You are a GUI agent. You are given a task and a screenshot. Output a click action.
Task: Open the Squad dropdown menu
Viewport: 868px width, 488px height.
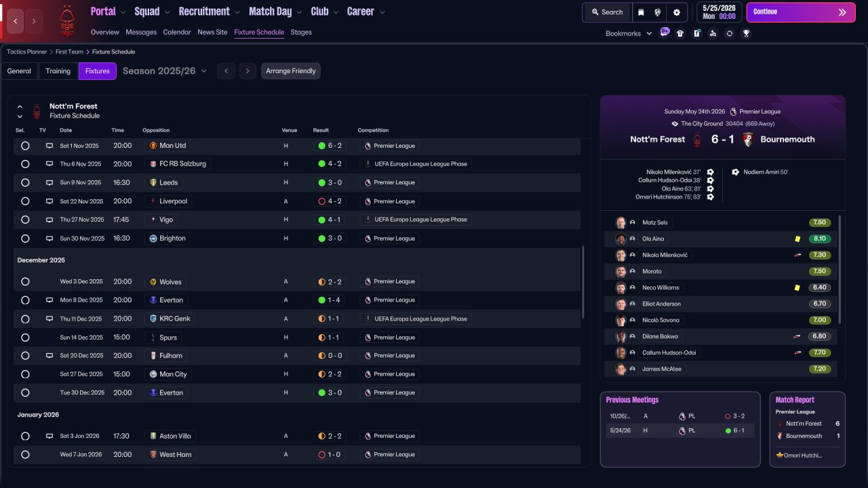(x=152, y=12)
